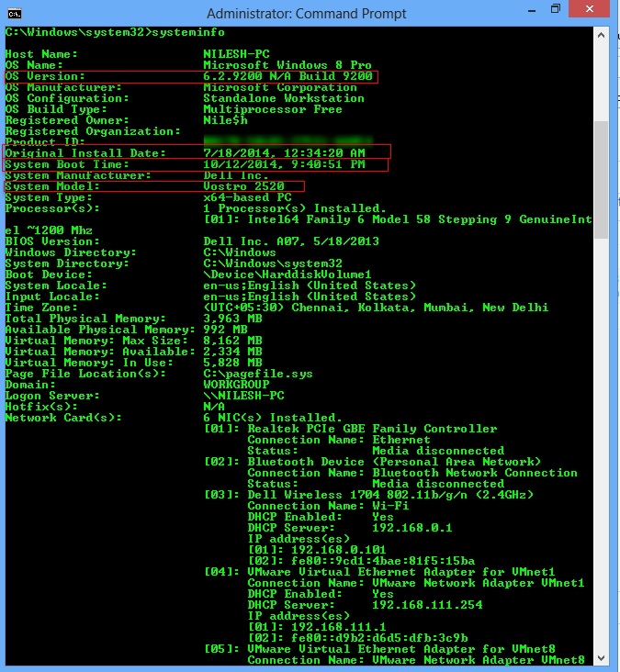This screenshot has width=620, height=672.
Task: Click the 'Hotfix(s):' label
Action: point(41,407)
